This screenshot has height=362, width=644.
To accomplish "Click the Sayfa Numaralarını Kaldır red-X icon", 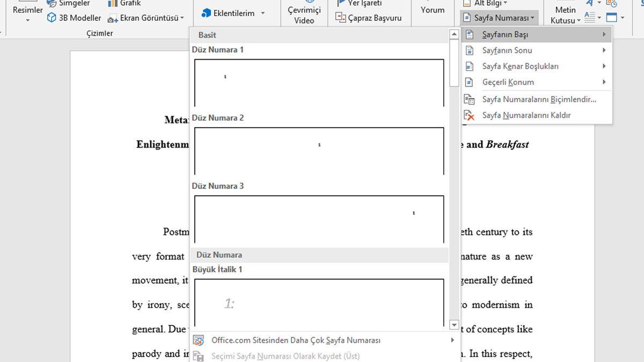I will [470, 115].
